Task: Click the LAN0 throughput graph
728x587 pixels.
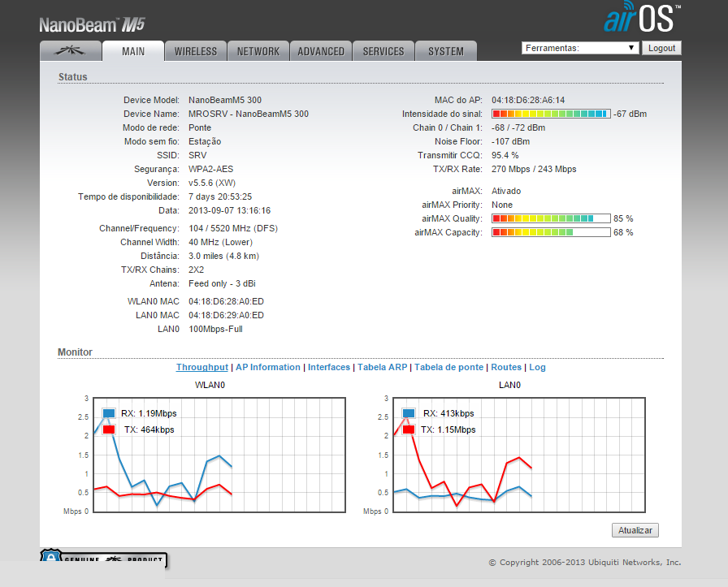Action: click(x=519, y=455)
